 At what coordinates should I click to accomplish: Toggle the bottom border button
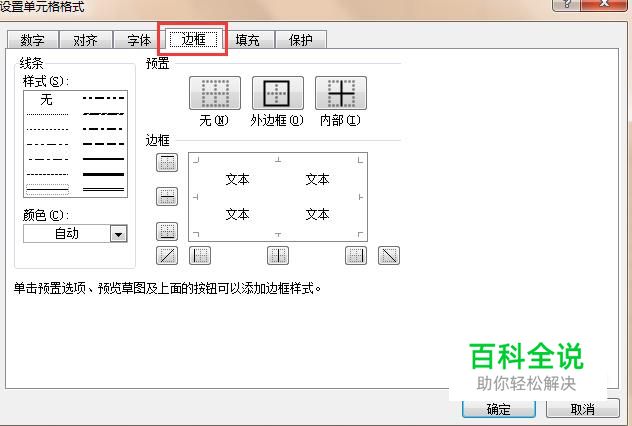(167, 231)
